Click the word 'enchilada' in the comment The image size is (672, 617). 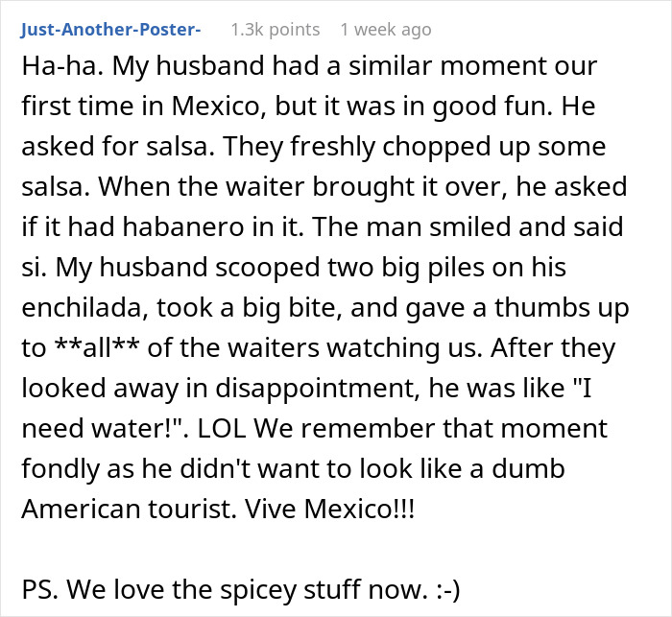tap(84, 307)
